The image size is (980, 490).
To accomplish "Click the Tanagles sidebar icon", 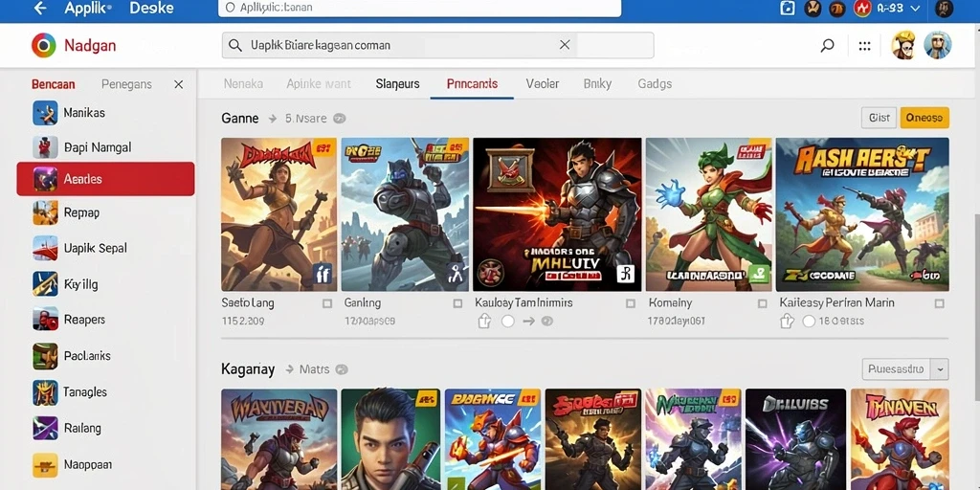I will pyautogui.click(x=45, y=392).
